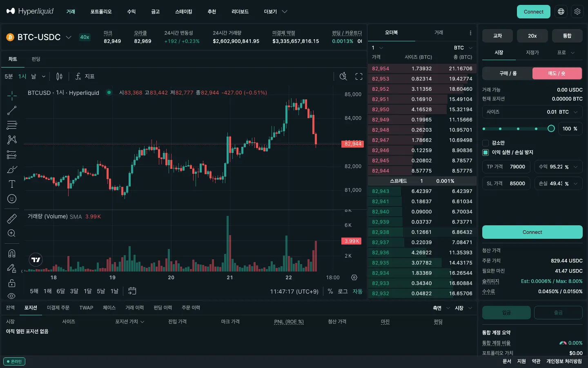
Task: Enable the 감소만 reduce-only checkbox
Action: (486, 143)
